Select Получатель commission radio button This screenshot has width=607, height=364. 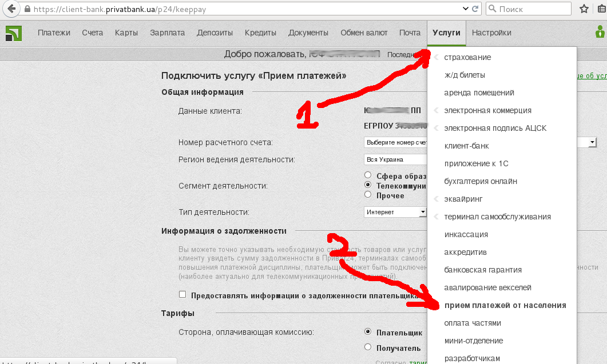[x=368, y=347]
